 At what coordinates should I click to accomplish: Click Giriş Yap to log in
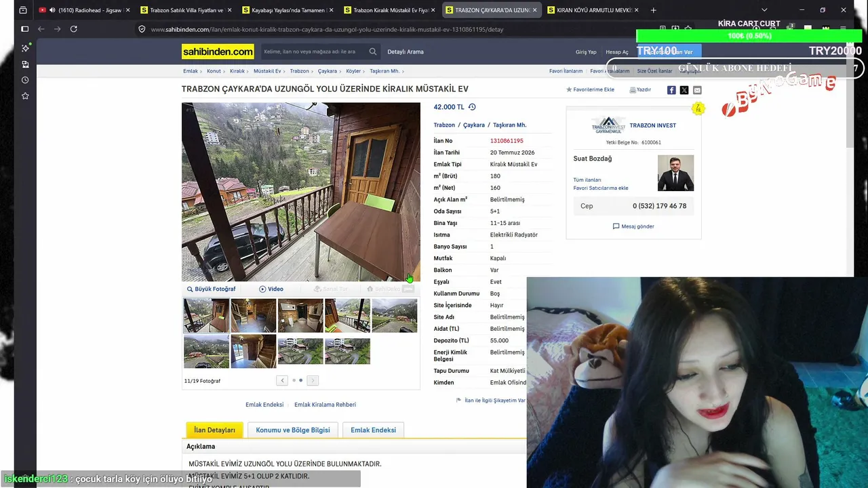[586, 52]
